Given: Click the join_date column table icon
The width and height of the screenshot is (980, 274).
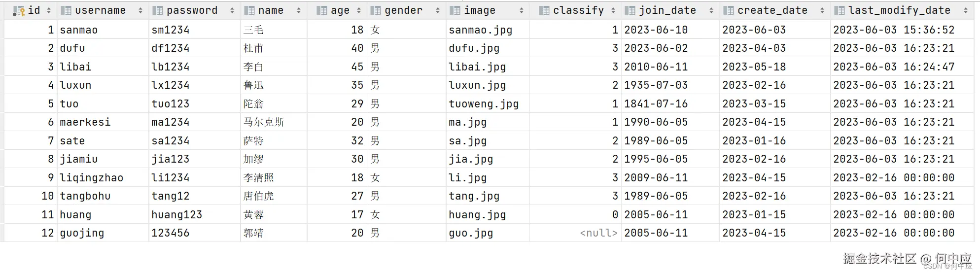Looking at the screenshot, I should tap(630, 10).
